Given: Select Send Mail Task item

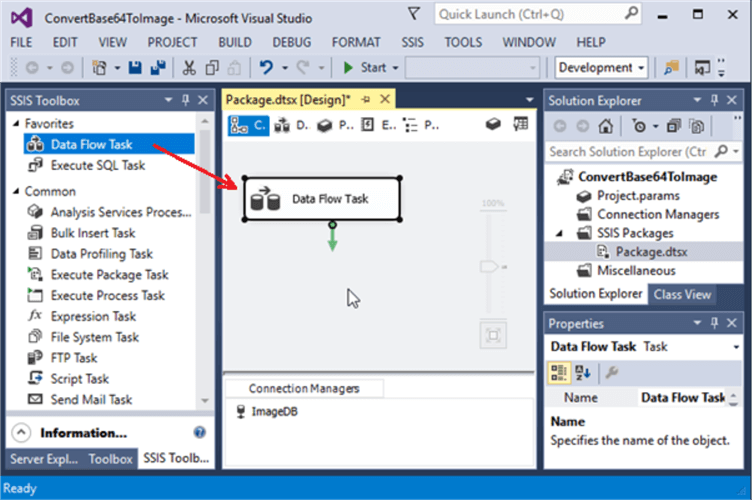Looking at the screenshot, I should pos(91,400).
